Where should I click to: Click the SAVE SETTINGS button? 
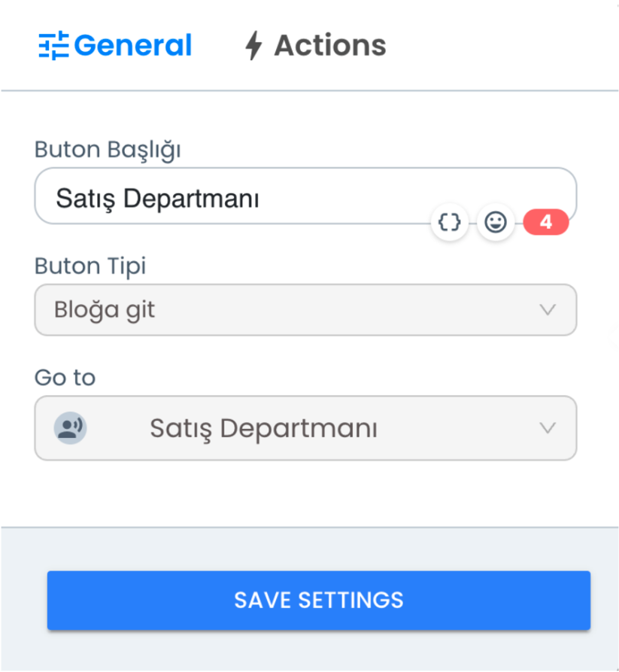[319, 600]
